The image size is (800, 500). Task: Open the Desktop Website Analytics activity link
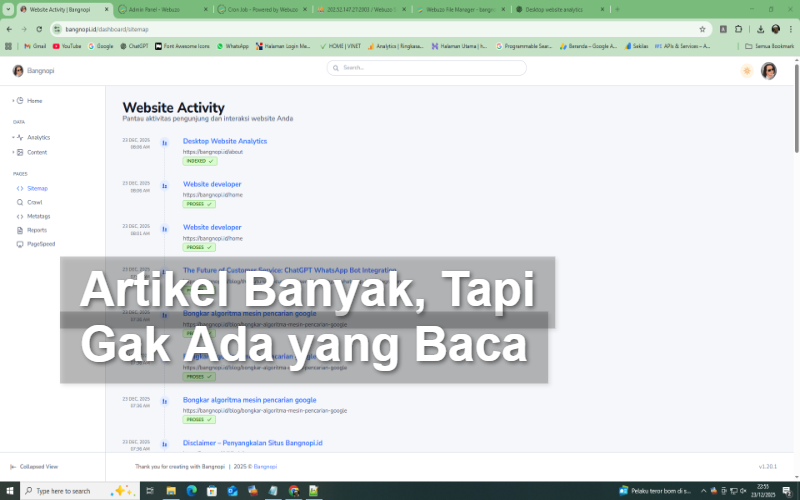pyautogui.click(x=225, y=141)
